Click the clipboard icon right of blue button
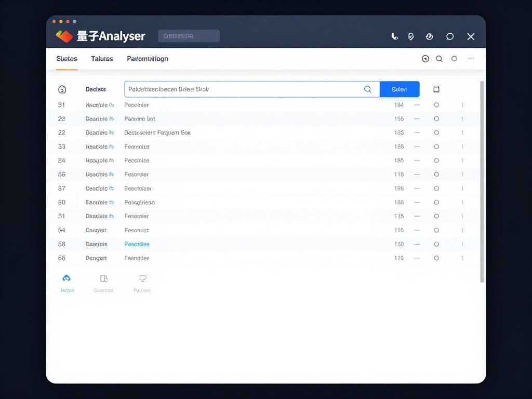532x399 pixels. [436, 89]
